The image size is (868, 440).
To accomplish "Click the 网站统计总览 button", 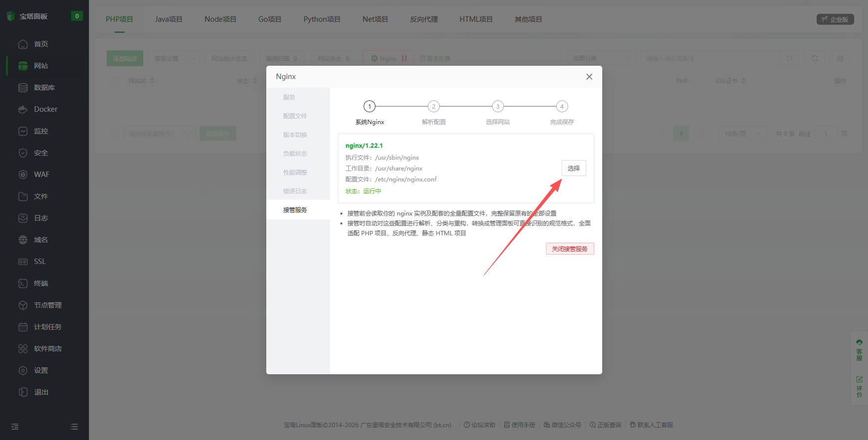I will coord(229,58).
